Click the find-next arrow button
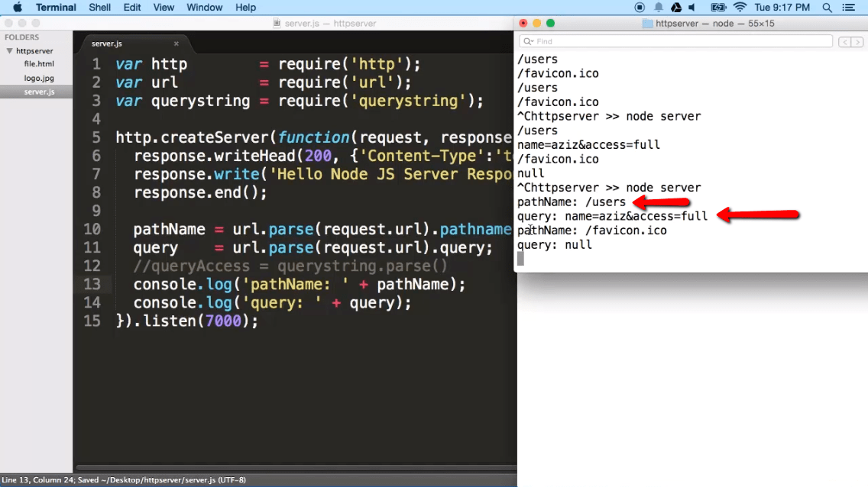This screenshot has height=487, width=868. (x=857, y=41)
